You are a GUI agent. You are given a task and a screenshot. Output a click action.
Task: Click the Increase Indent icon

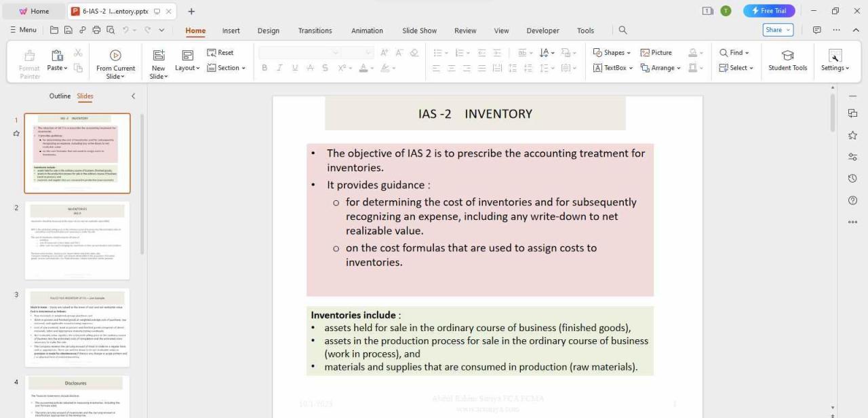tap(497, 52)
